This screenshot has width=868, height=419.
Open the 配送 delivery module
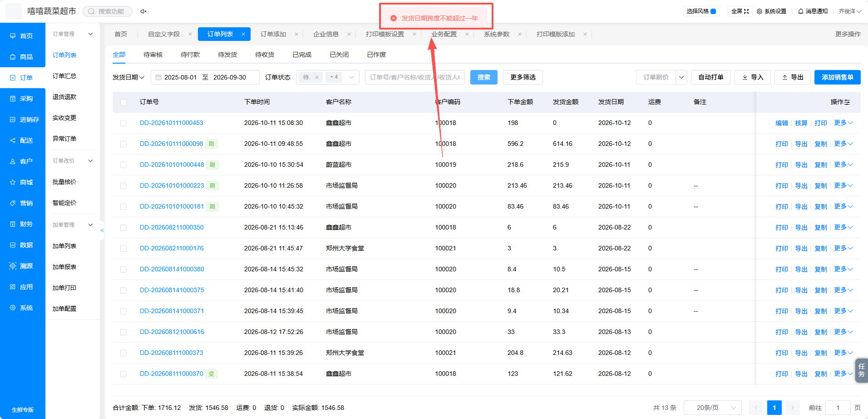[x=23, y=140]
